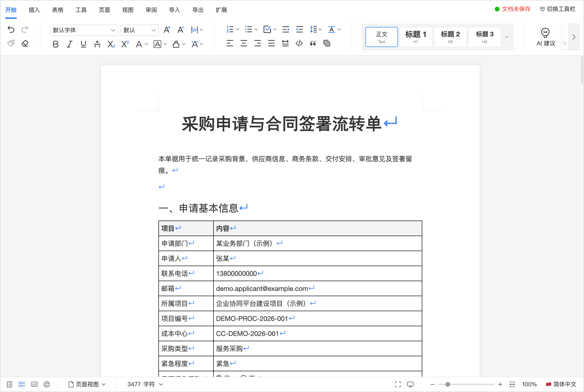This screenshot has height=392, width=584.
Task: Justify the paragraph text
Action: (x=271, y=43)
